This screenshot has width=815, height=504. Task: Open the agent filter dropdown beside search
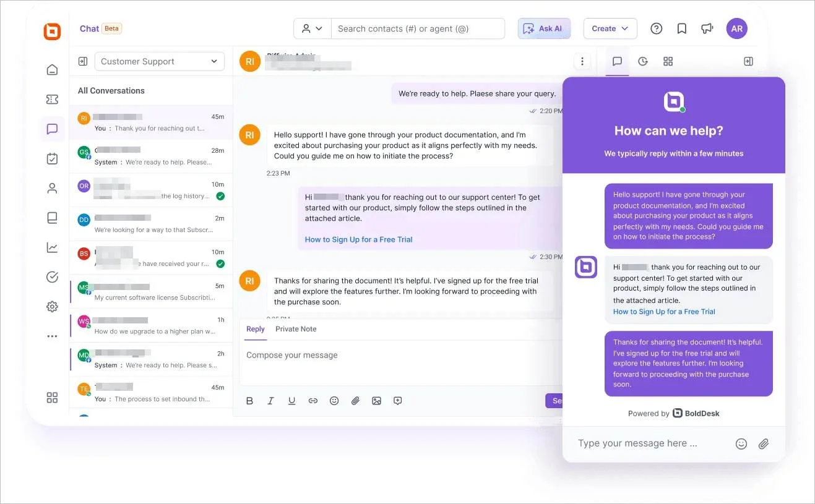tap(312, 28)
